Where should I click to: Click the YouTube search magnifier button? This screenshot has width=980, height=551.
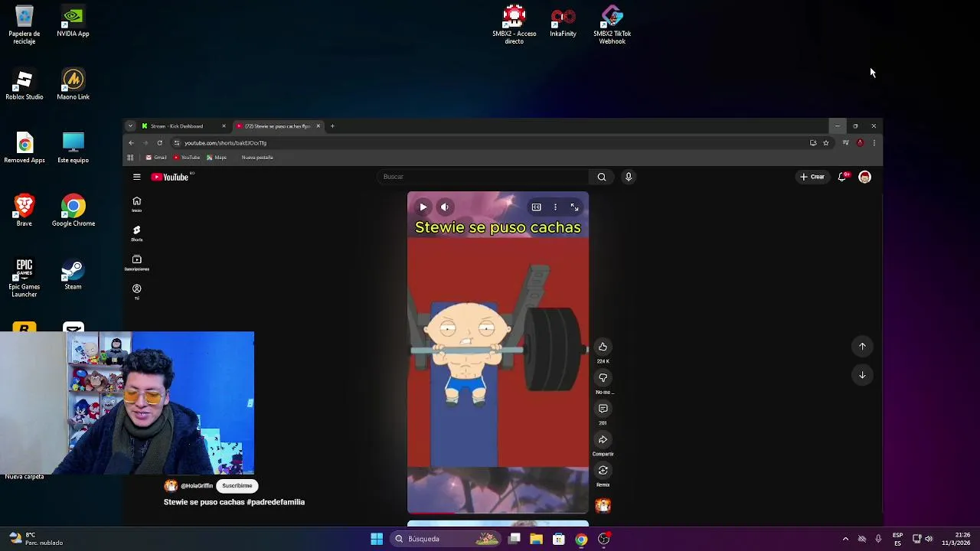pyautogui.click(x=602, y=177)
